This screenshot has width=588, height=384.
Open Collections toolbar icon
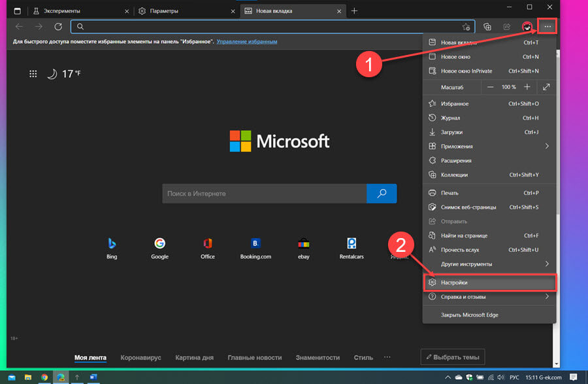[487, 27]
